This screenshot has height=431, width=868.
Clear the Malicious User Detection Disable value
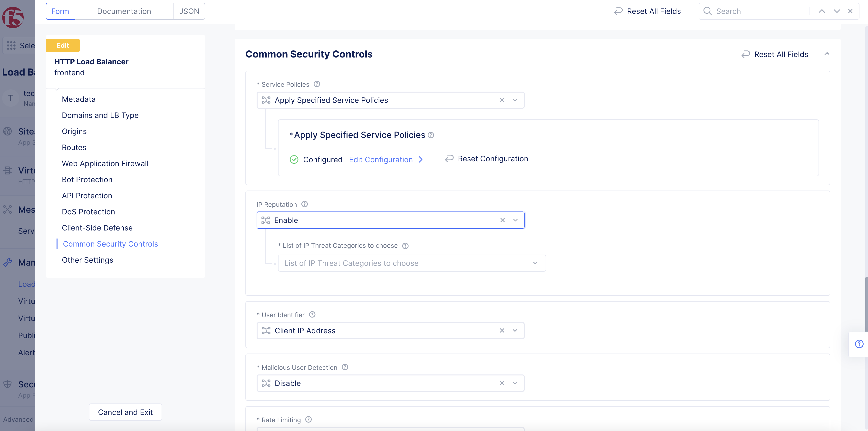[502, 383]
